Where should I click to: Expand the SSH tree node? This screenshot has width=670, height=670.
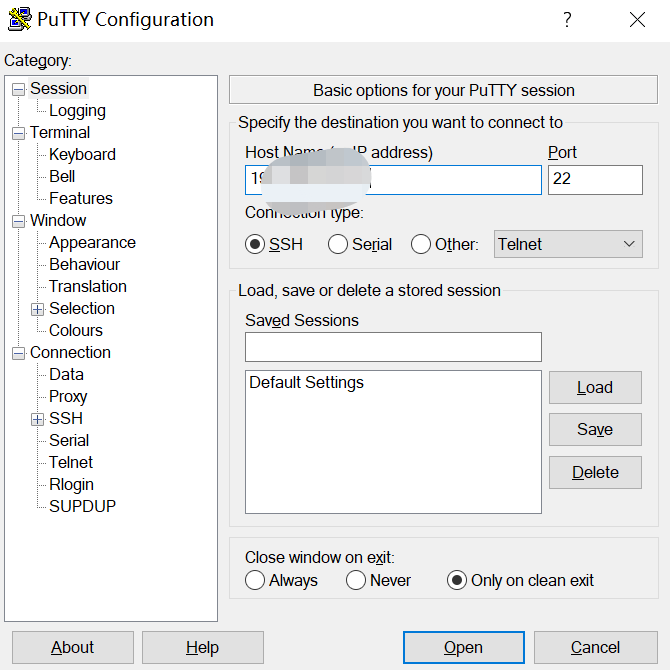[x=38, y=419]
